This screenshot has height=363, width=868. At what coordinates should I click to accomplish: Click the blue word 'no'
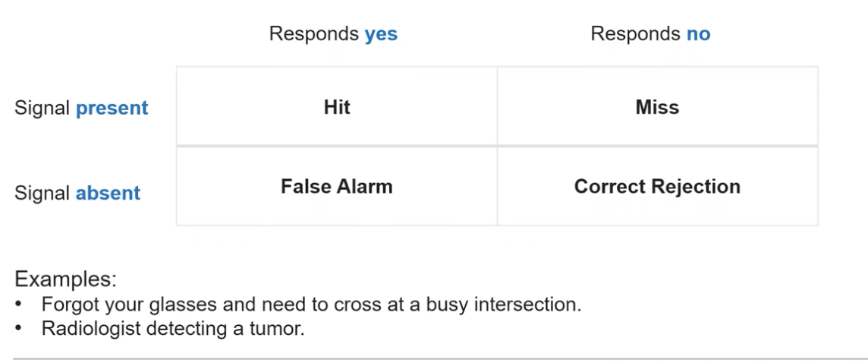[699, 34]
